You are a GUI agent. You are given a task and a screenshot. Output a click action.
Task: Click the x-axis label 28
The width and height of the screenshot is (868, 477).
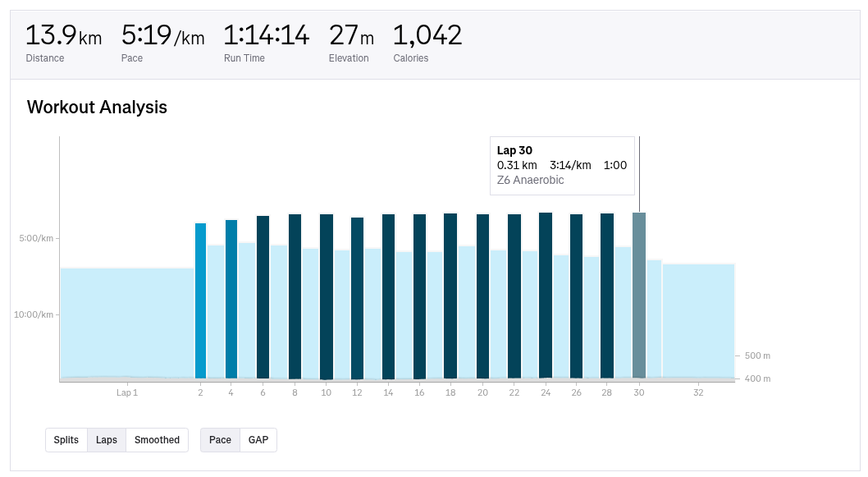point(607,392)
